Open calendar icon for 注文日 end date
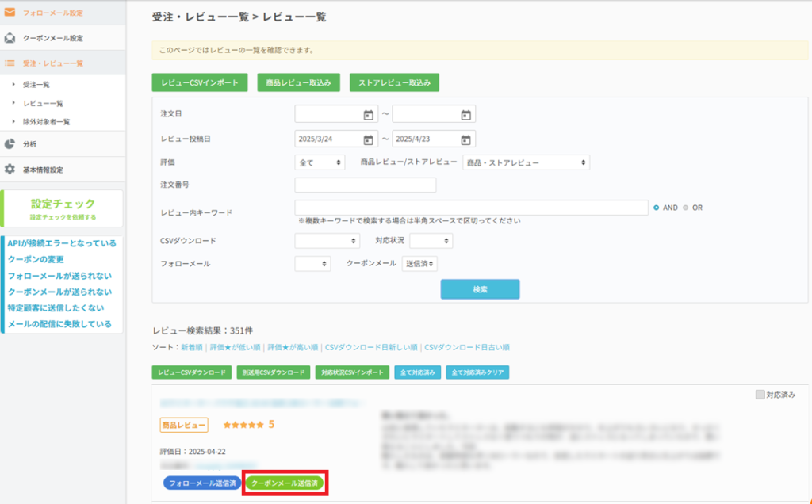 [466, 115]
